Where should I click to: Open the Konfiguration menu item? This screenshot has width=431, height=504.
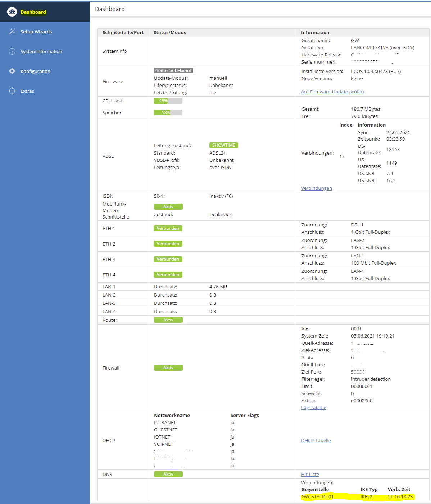pos(45,71)
